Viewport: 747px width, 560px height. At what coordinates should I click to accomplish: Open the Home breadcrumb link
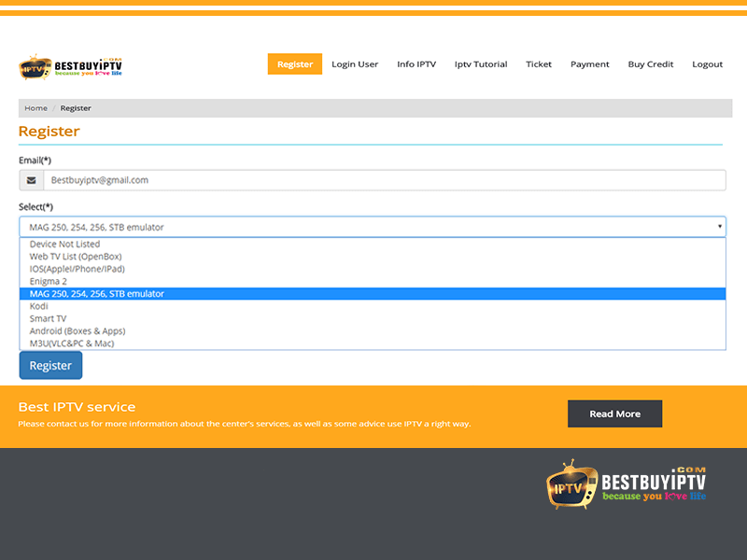[35, 107]
